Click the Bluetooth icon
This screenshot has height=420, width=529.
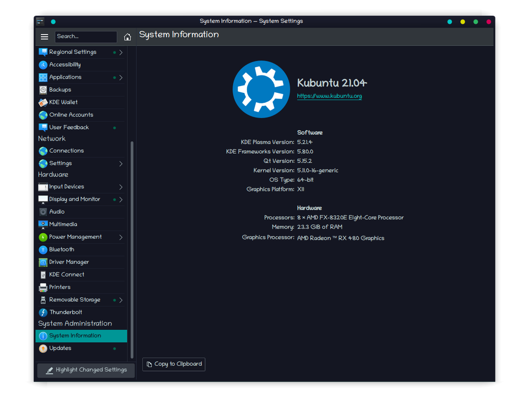point(43,249)
